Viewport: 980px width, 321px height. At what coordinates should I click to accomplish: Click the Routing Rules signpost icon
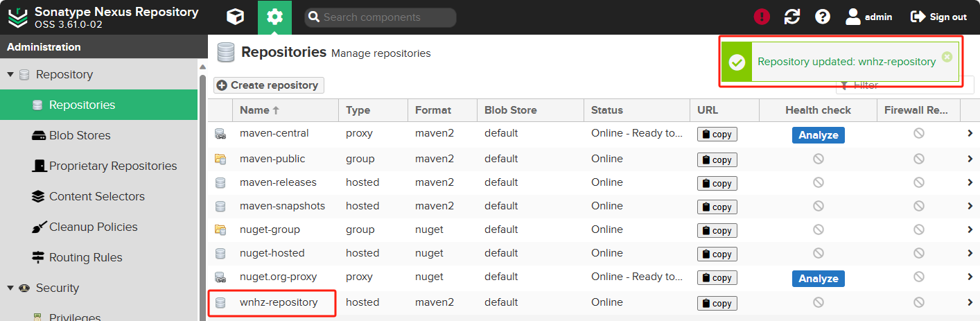(38, 257)
